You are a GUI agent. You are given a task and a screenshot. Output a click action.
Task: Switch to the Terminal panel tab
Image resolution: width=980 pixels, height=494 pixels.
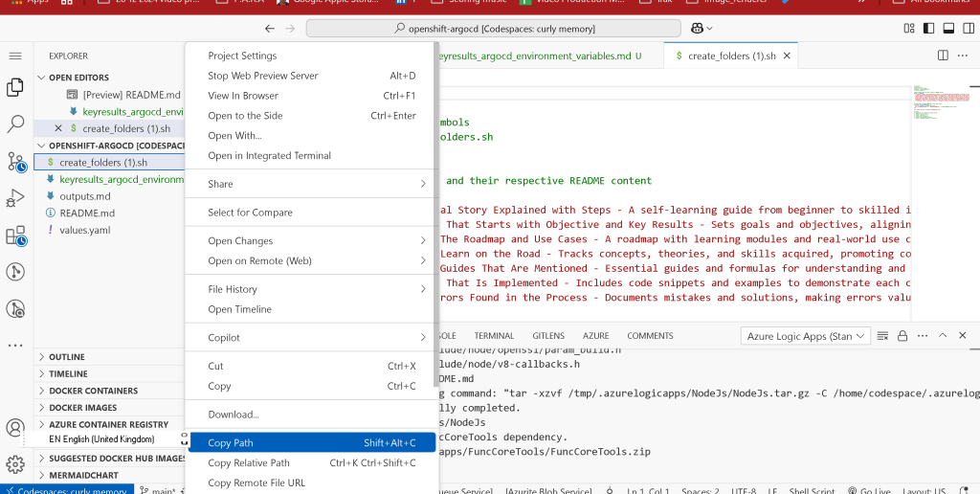494,336
